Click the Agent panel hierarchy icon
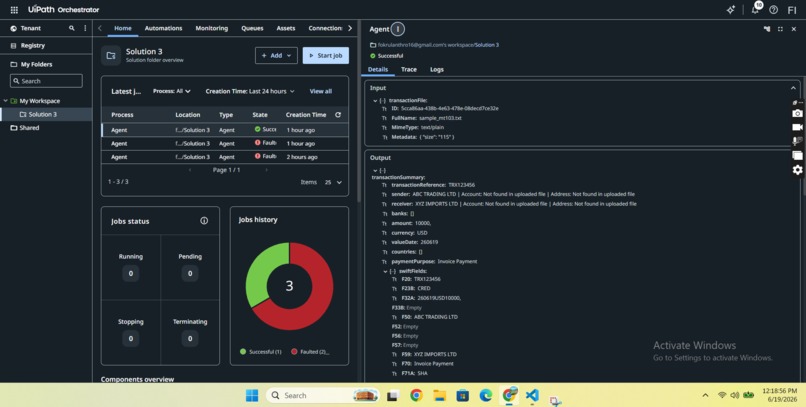This screenshot has width=806, height=407. [x=767, y=29]
